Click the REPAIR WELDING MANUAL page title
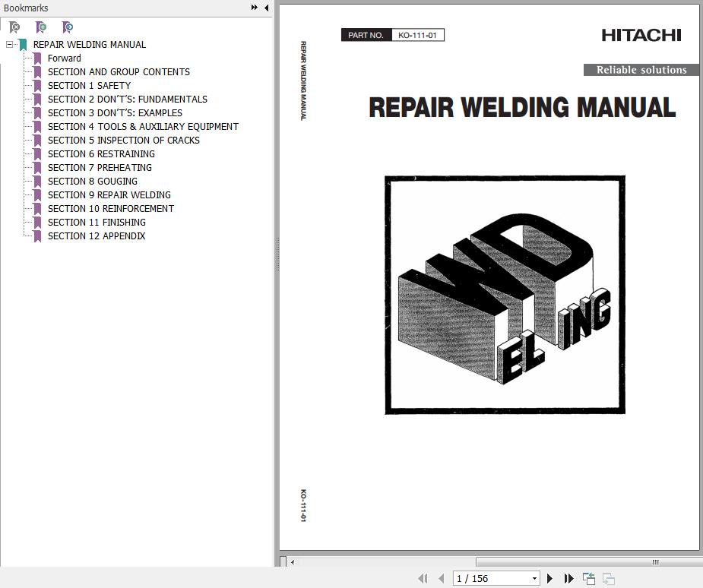This screenshot has height=588, width=703. pos(522,108)
